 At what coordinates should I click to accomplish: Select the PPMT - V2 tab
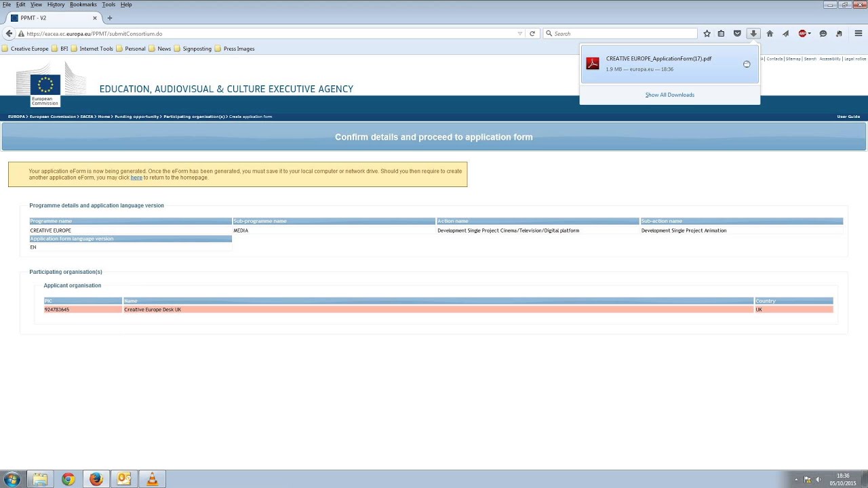click(x=54, y=18)
